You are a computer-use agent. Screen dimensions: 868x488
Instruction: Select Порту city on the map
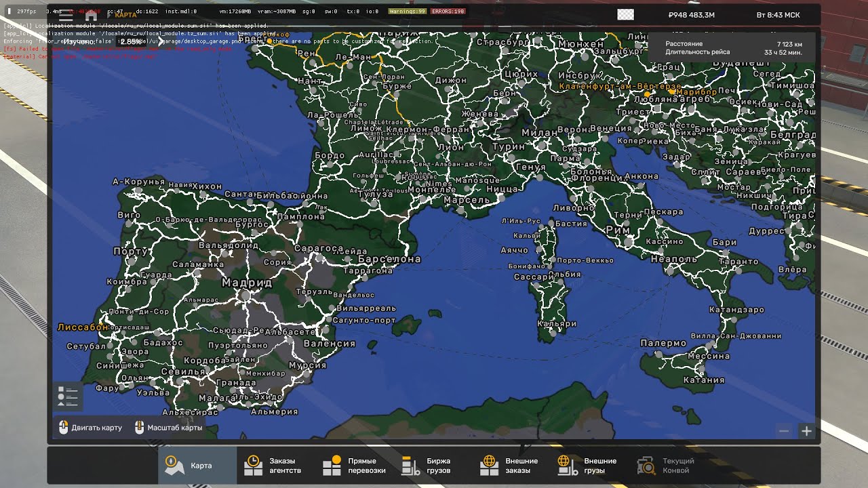(130, 251)
